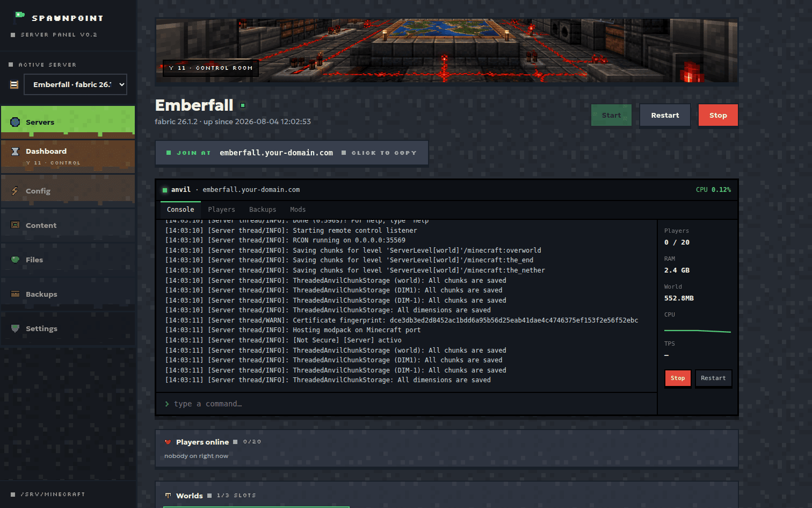Image resolution: width=812 pixels, height=508 pixels.
Task: Click the nobody on right now text
Action: (196, 456)
